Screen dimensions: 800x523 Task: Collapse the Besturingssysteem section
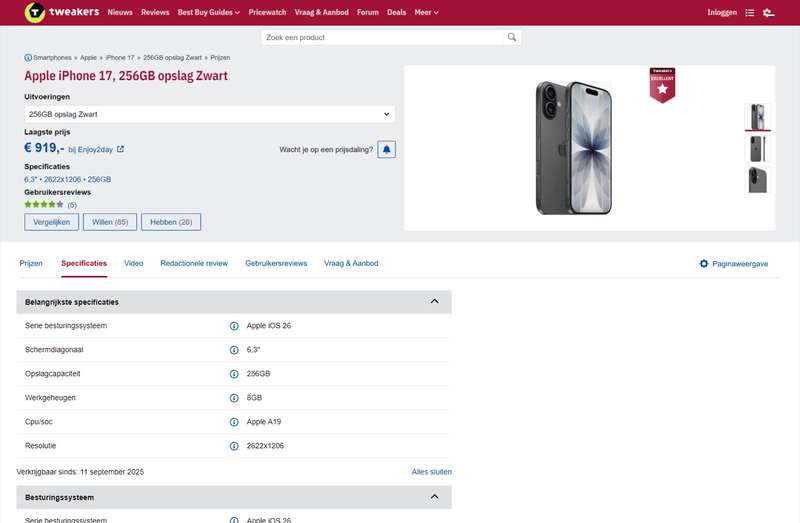coord(434,497)
